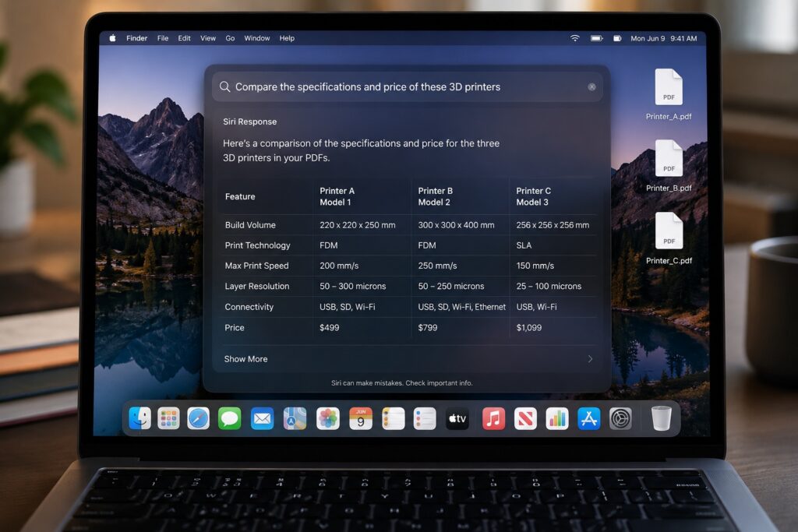Click the battery status icon

(x=596, y=38)
